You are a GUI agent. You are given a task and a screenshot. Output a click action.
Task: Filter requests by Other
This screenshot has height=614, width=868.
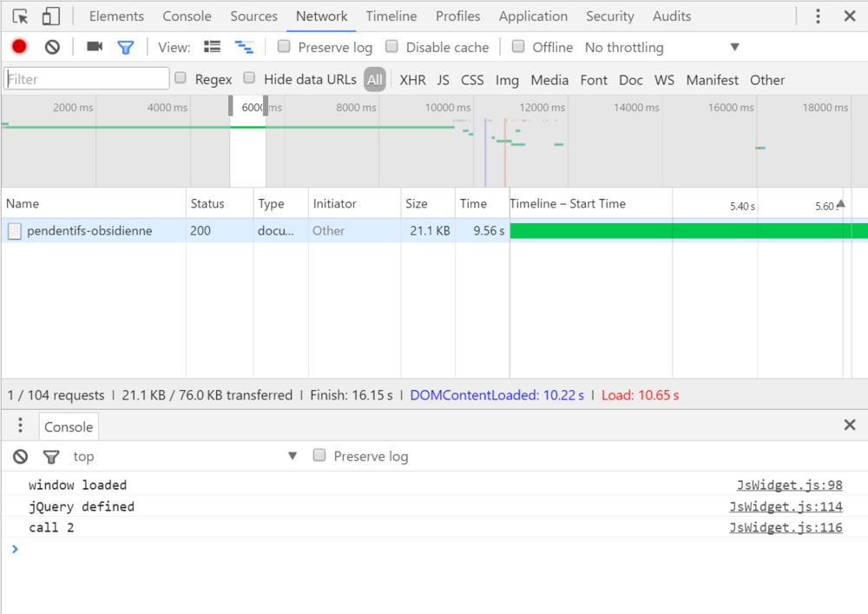(767, 80)
